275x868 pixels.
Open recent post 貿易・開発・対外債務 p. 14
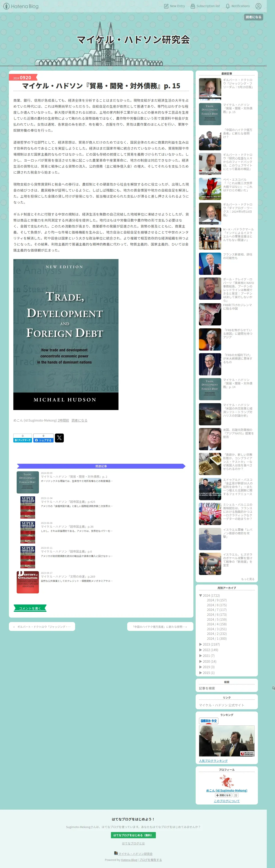tap(238, 383)
